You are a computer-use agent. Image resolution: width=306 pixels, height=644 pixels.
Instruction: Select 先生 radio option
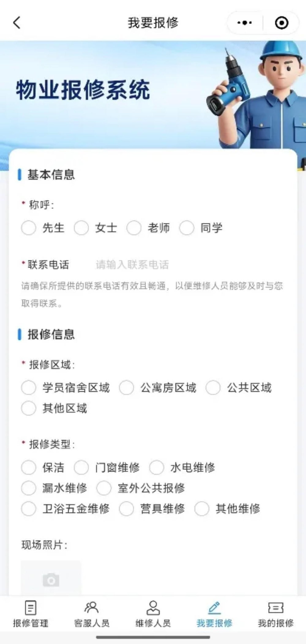pos(28,228)
